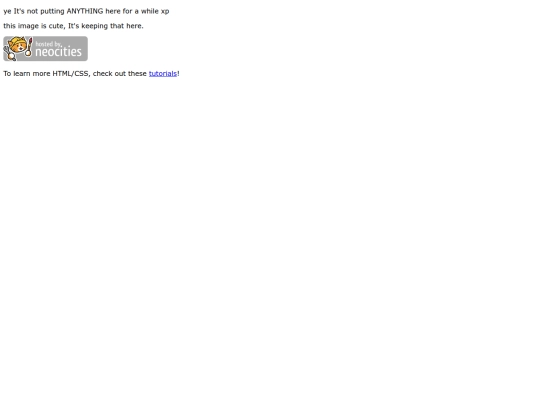
Task: Click the 'HTML/CSS' text
Action: tap(71, 73)
